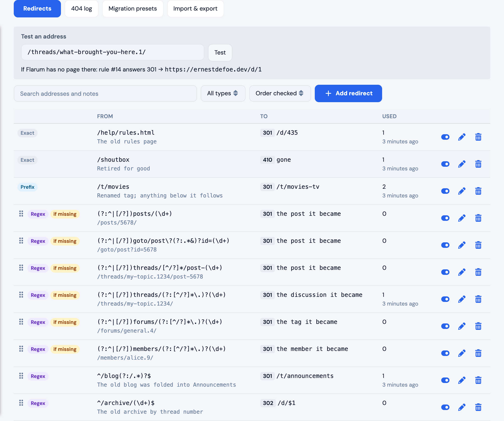The width and height of the screenshot is (504, 421).
Task: Delete the members regex rule with trash icon
Action: coord(478,353)
